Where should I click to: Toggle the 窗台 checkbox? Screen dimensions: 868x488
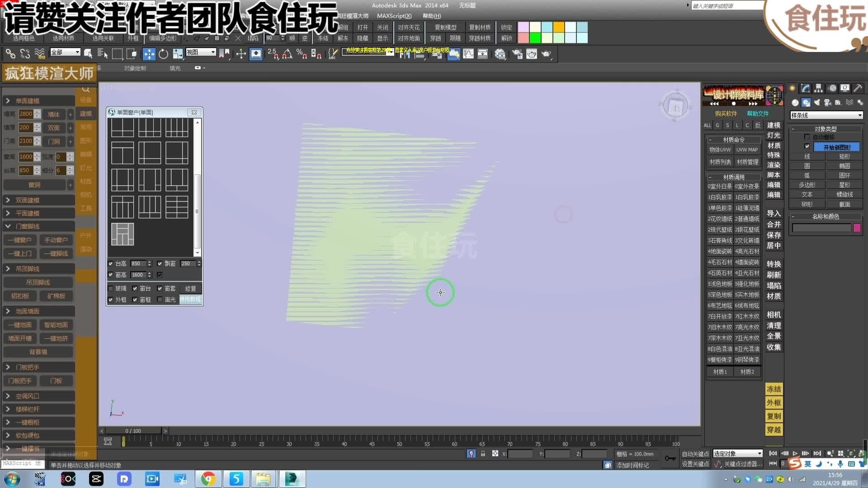(x=135, y=288)
